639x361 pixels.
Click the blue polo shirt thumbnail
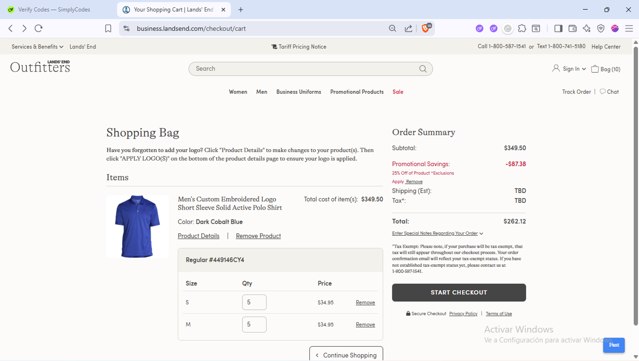coord(137,227)
